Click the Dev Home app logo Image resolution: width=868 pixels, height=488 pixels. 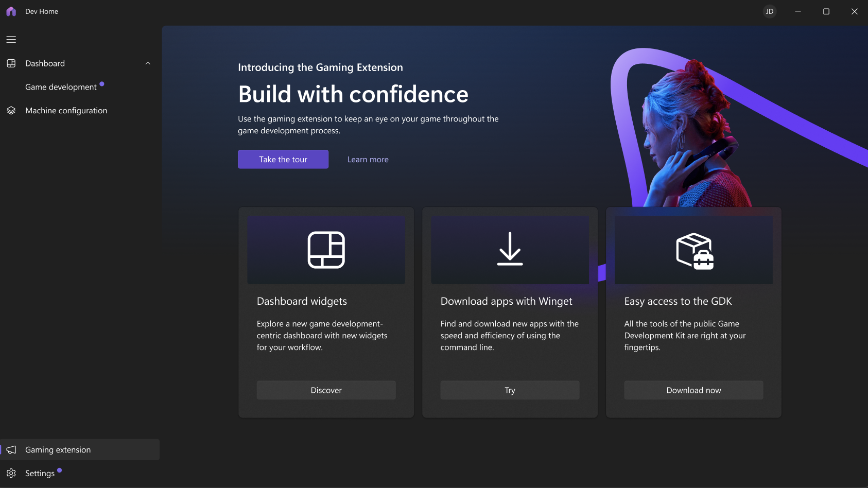(11, 11)
